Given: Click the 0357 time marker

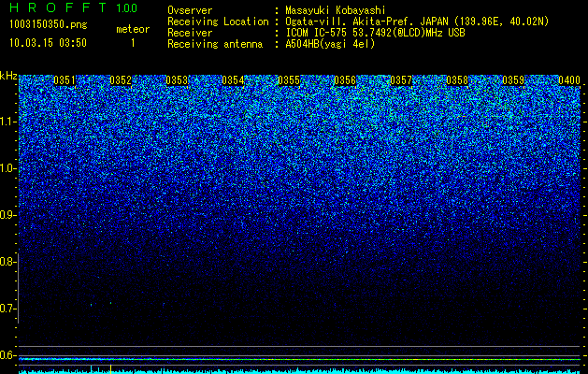Looking at the screenshot, I should pos(401,80).
